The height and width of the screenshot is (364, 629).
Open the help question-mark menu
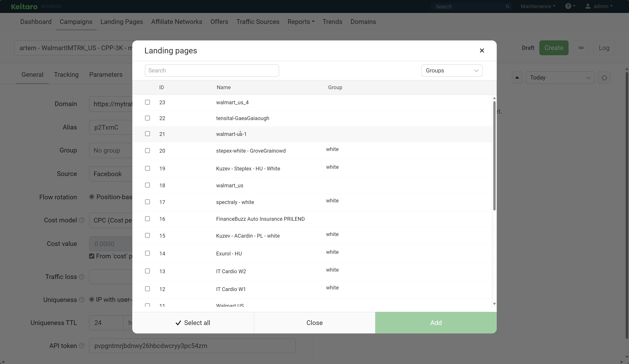pos(570,6)
